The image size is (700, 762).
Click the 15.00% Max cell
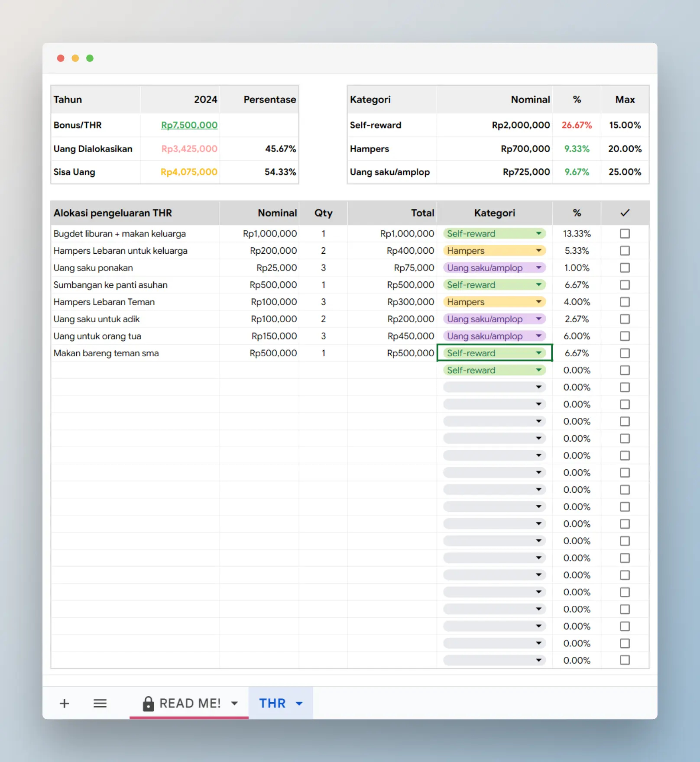tap(625, 125)
